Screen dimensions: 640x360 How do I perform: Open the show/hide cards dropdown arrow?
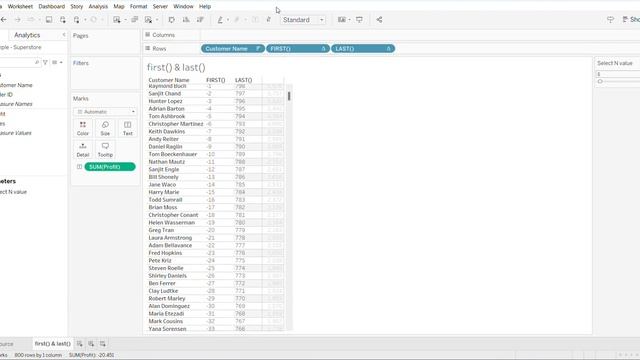pyautogui.click(x=349, y=20)
